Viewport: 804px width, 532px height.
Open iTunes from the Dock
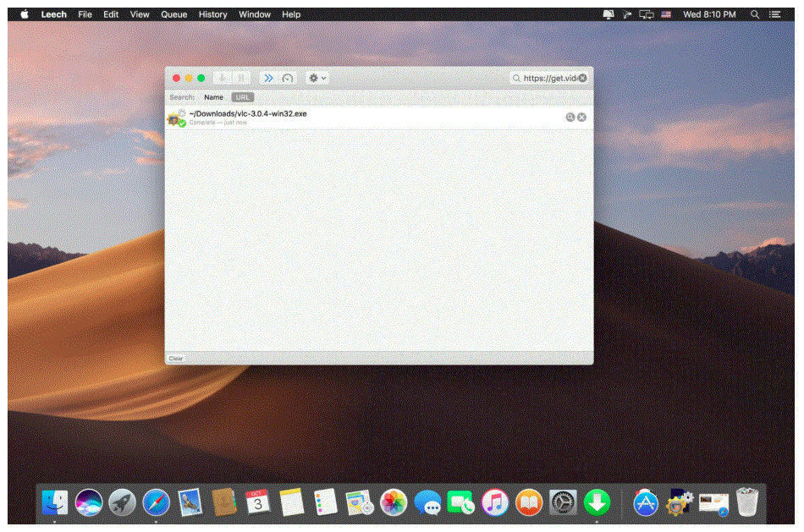coord(495,502)
